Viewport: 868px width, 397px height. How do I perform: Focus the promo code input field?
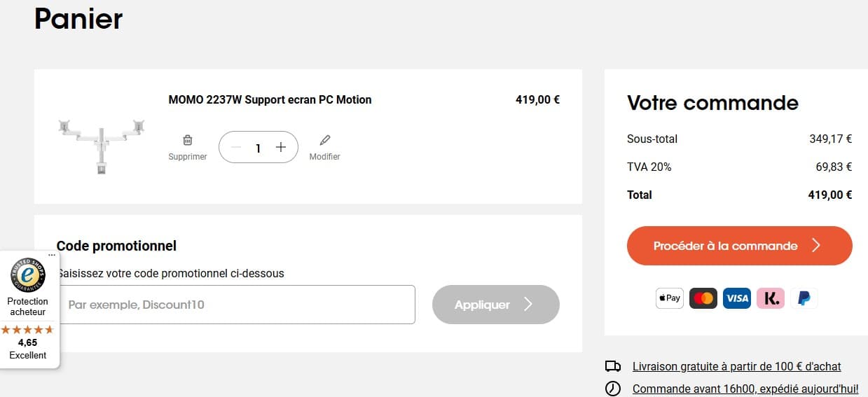236,305
